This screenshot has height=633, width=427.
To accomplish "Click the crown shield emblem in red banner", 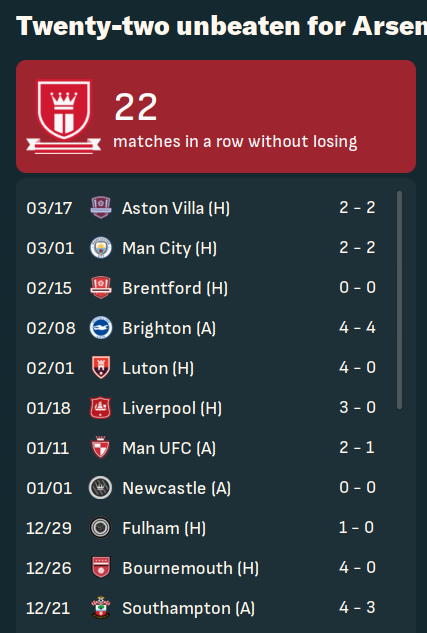I will click(x=64, y=117).
